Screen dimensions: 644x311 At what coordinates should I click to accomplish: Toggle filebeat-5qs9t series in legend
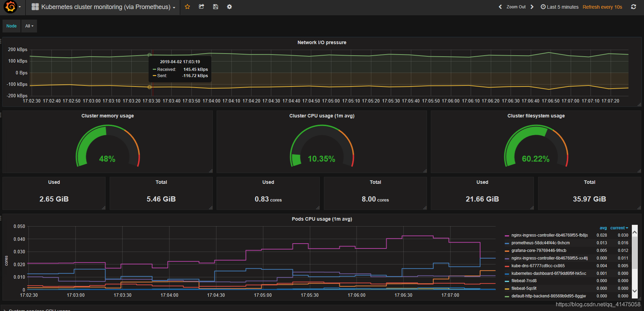(524, 288)
